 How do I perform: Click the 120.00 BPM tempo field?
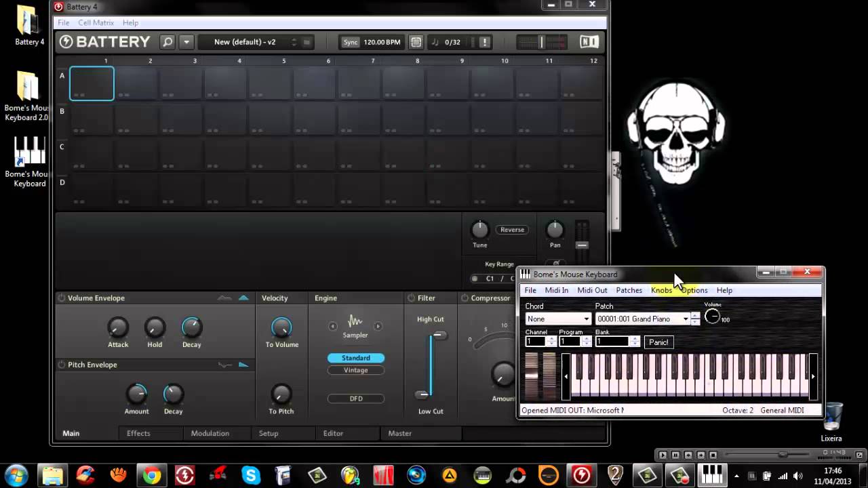[x=382, y=42]
